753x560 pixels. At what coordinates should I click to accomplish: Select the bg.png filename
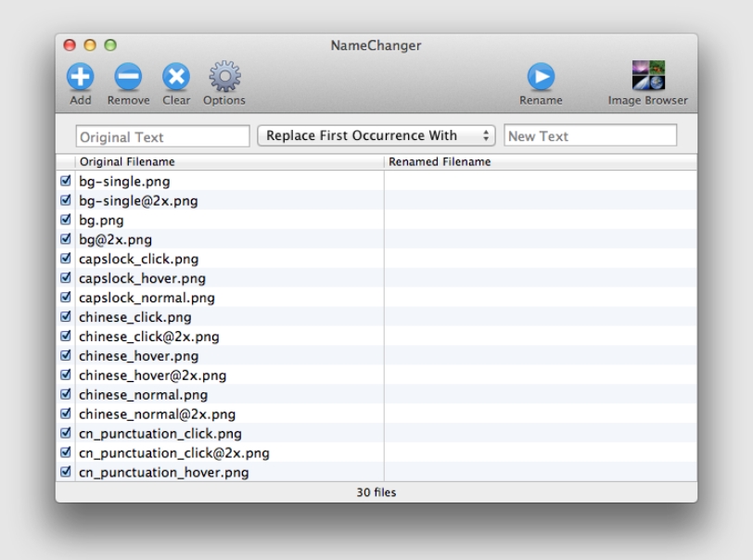pos(101,221)
